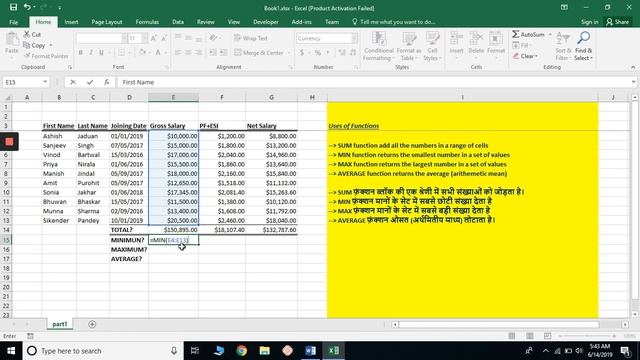640x360 pixels.
Task: Click the red recording stop button
Action: (x=9, y=142)
